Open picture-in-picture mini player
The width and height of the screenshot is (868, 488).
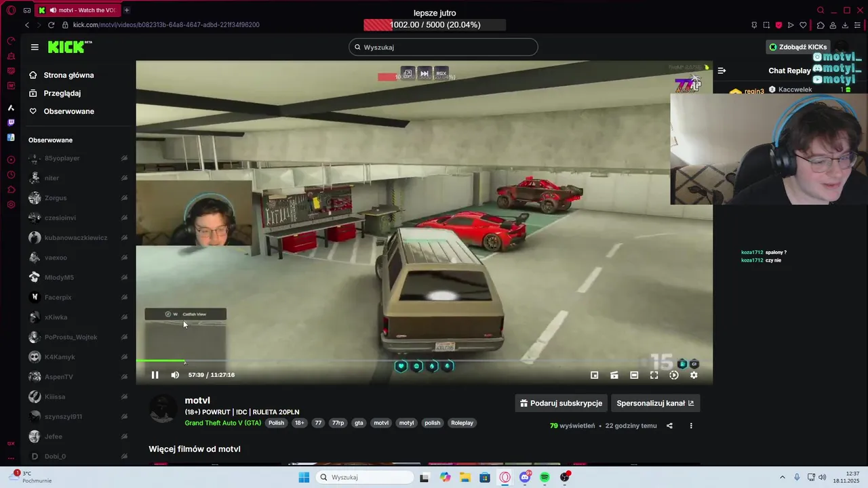coord(594,375)
